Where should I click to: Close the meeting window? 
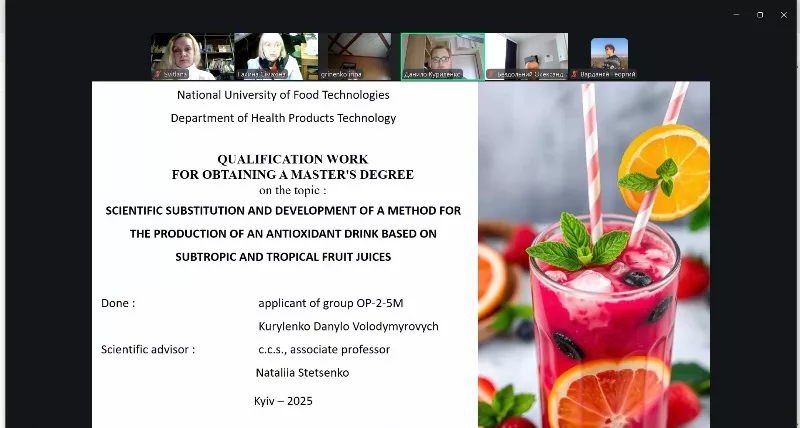783,14
